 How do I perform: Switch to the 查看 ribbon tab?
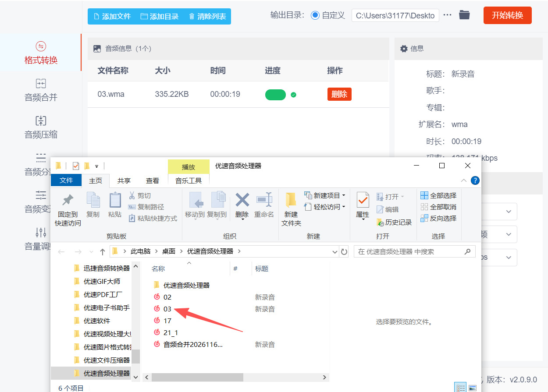point(153,180)
